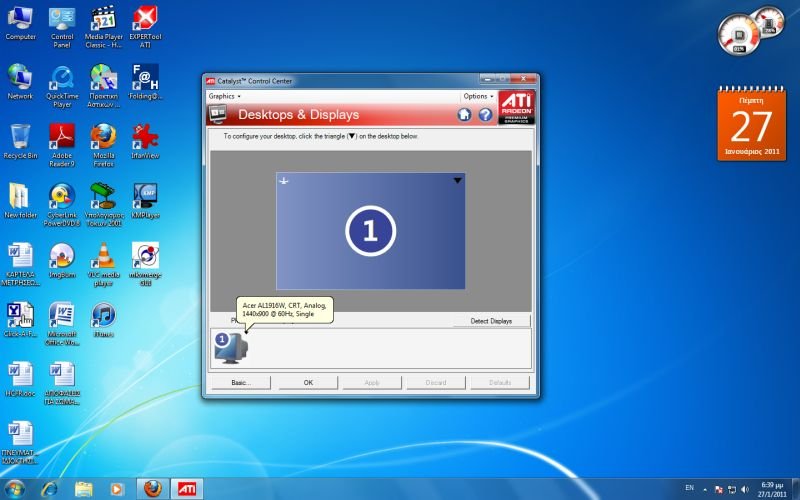Launch CyberLink PowerDVD 8 shortcut
The image size is (800, 500).
click(x=62, y=206)
